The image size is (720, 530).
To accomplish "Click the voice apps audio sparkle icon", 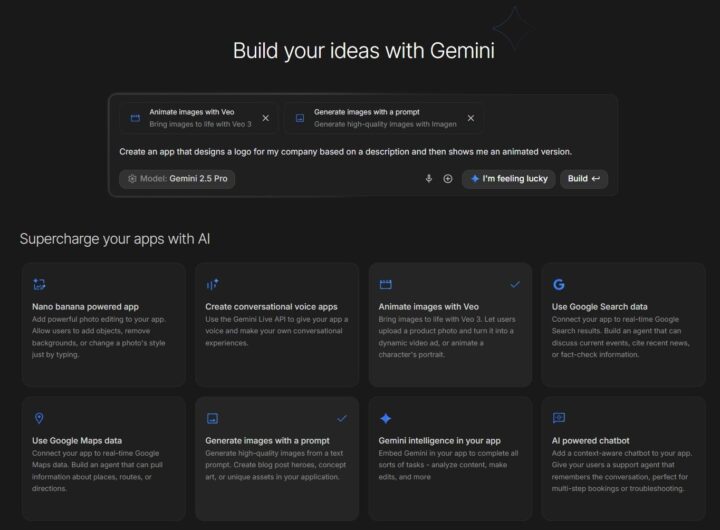I will click(x=212, y=284).
